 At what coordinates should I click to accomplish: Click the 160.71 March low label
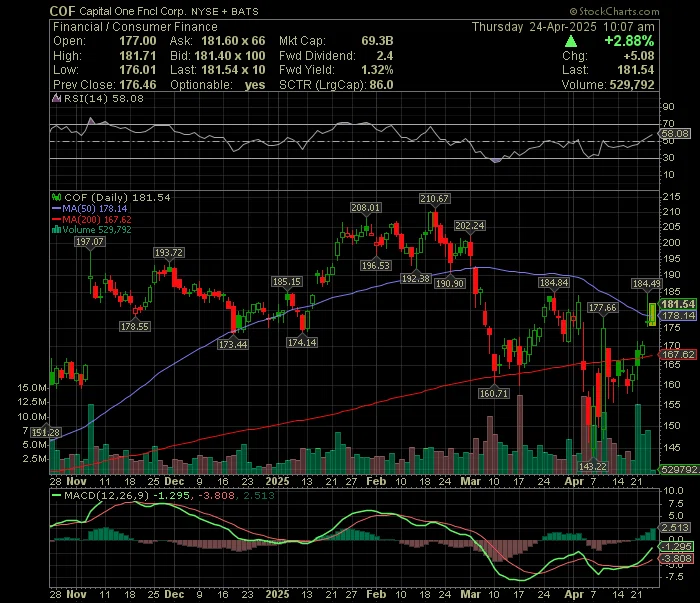(x=493, y=394)
